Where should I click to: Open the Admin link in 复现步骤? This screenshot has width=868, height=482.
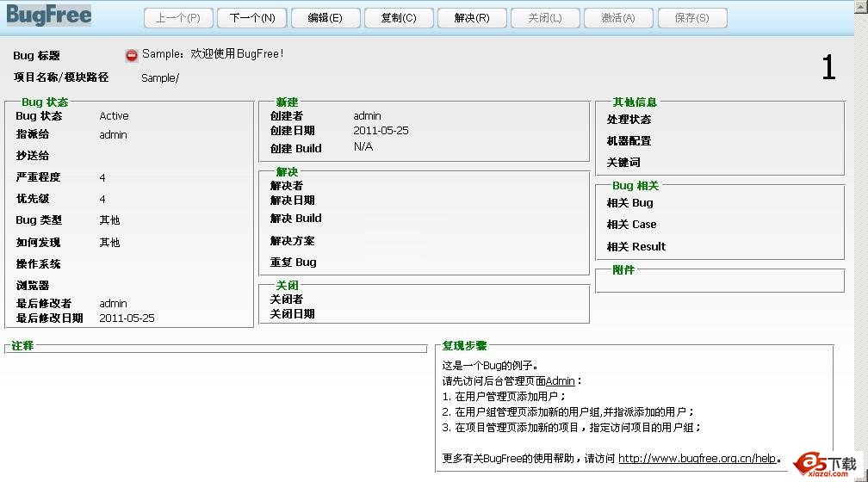(561, 380)
